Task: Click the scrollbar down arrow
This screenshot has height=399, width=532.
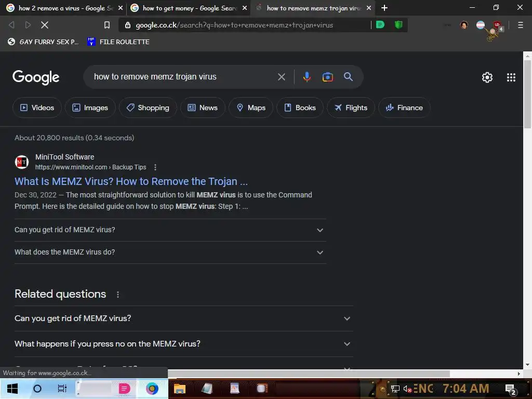Action: pyautogui.click(x=527, y=365)
